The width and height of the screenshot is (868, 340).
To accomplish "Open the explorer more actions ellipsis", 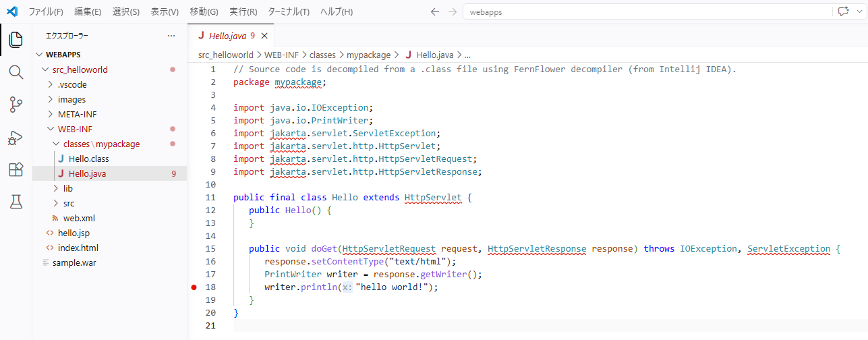I will pyautogui.click(x=171, y=36).
